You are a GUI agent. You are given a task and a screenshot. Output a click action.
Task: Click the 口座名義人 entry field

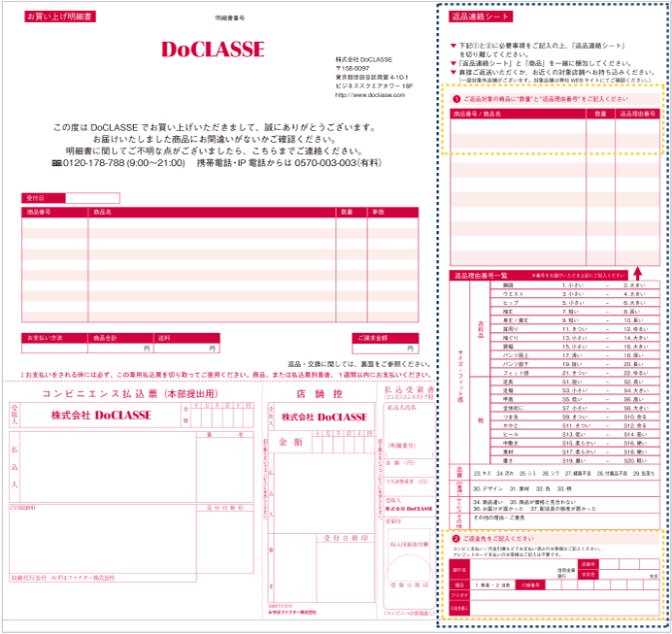pos(565,609)
